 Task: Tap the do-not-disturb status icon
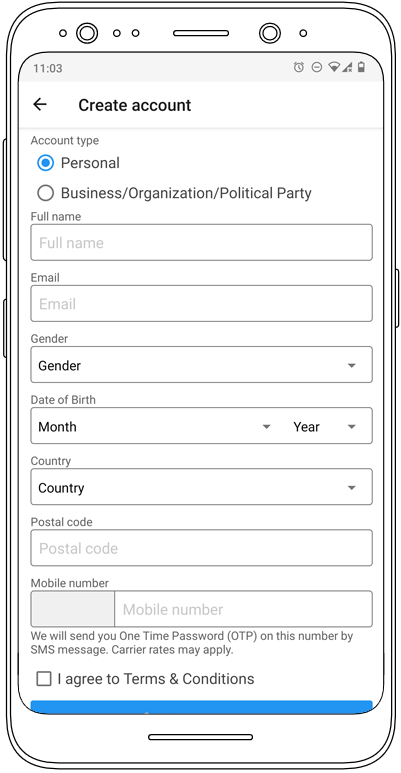pyautogui.click(x=317, y=67)
